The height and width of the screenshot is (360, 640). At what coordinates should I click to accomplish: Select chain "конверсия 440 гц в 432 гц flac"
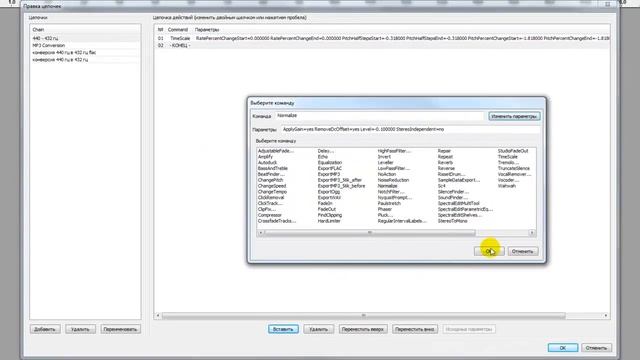pyautogui.click(x=85, y=53)
